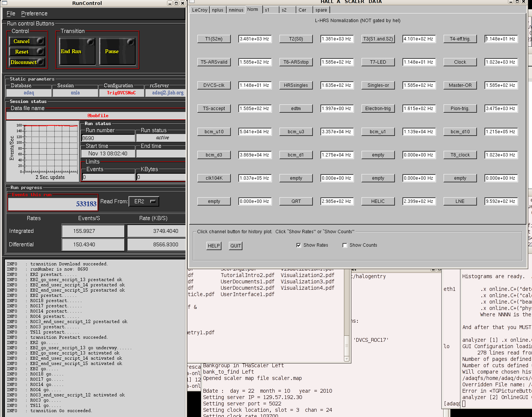Click the Configuration value TrigDVCSNoC
Screen dimensions: 532x417
click(x=121, y=93)
